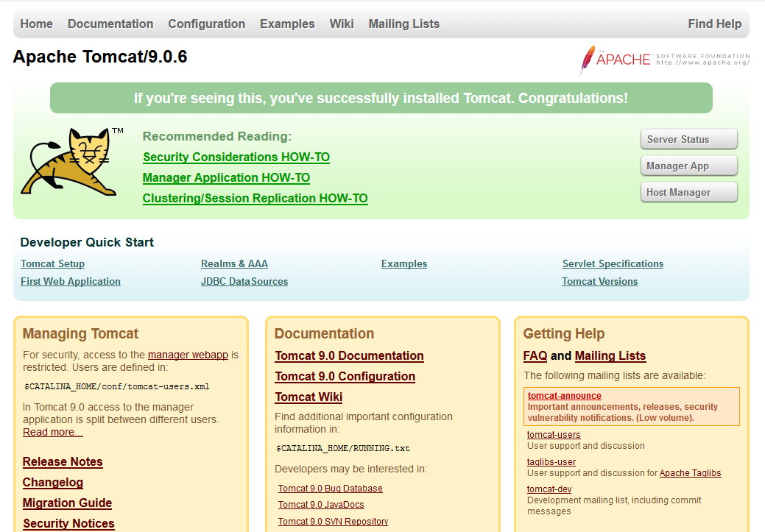Viewport: 765px width, 532px height.
Task: Open the Wiki nav item
Action: click(x=342, y=24)
